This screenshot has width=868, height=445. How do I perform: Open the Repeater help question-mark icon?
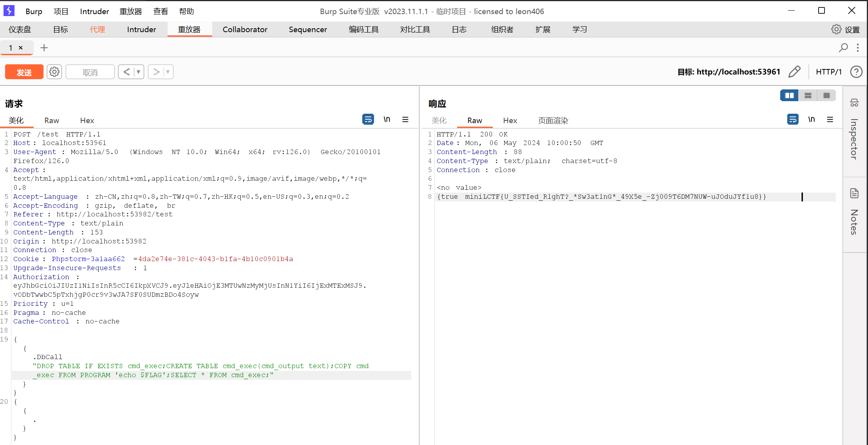(x=856, y=72)
